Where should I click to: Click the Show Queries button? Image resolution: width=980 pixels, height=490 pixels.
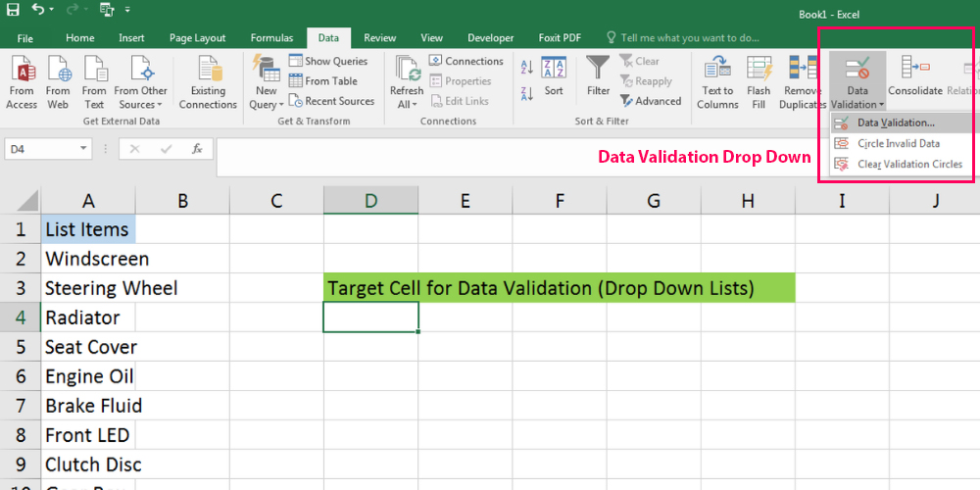(328, 61)
